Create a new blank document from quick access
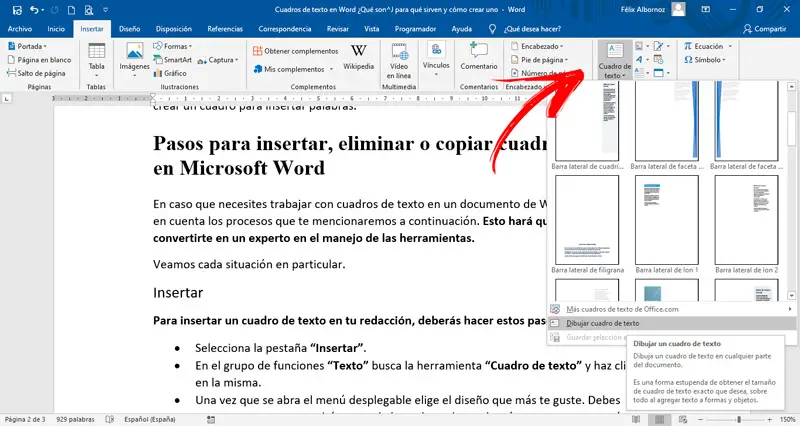This screenshot has width=800, height=426. click(71, 10)
